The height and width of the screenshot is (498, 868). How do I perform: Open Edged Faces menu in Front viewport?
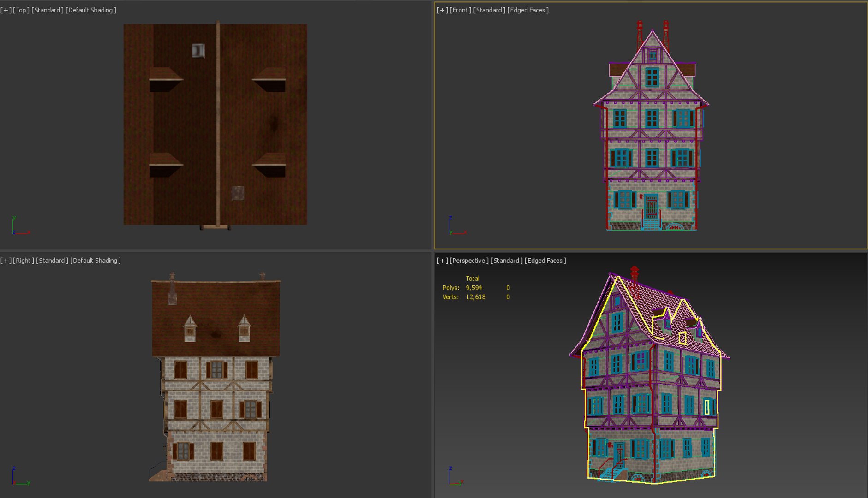coord(528,10)
